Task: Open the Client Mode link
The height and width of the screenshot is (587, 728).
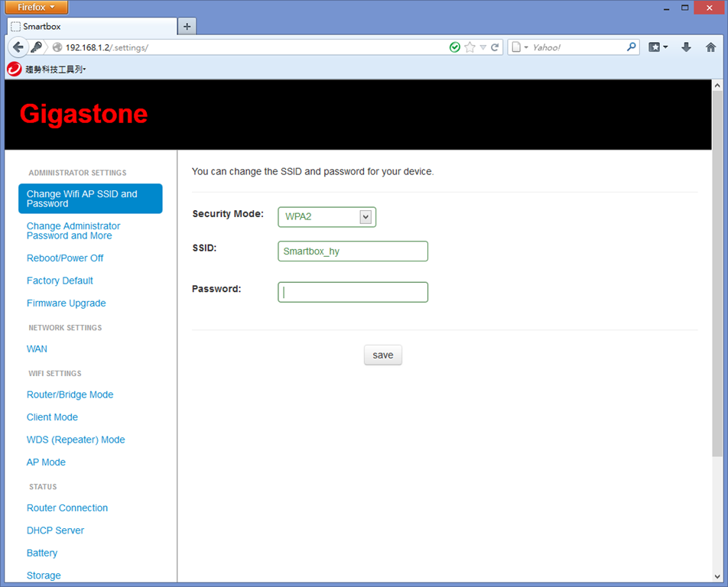Action: 53,417
